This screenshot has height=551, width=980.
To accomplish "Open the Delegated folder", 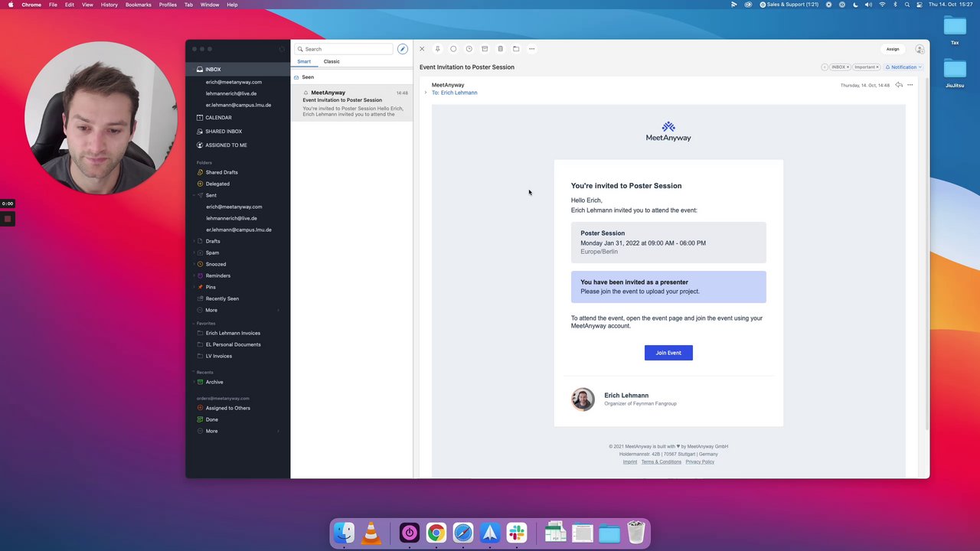I will pyautogui.click(x=217, y=184).
